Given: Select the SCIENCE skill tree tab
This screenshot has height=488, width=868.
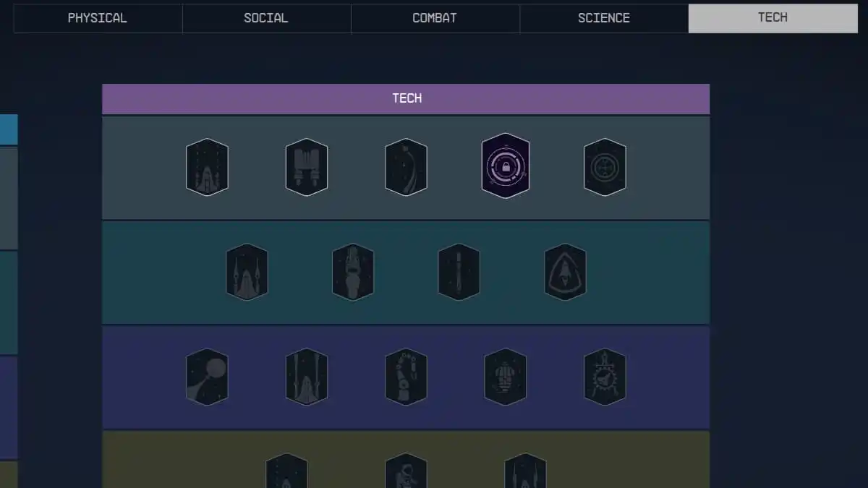Looking at the screenshot, I should point(603,17).
